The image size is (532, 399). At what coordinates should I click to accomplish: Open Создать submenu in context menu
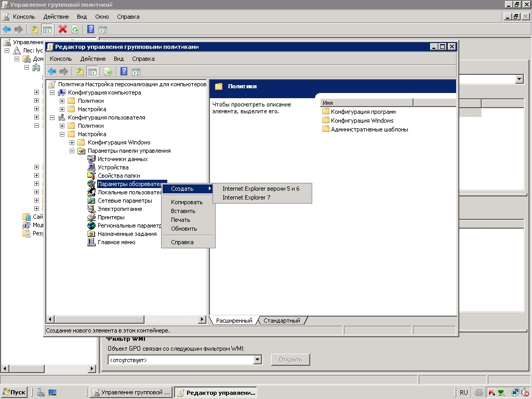[188, 189]
